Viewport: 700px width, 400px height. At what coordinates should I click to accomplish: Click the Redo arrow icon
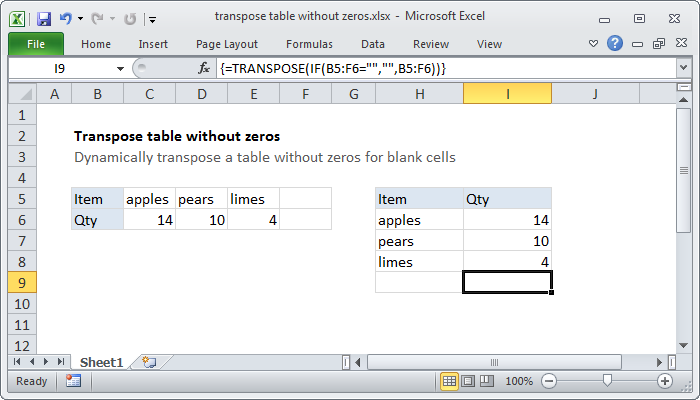coord(96,19)
